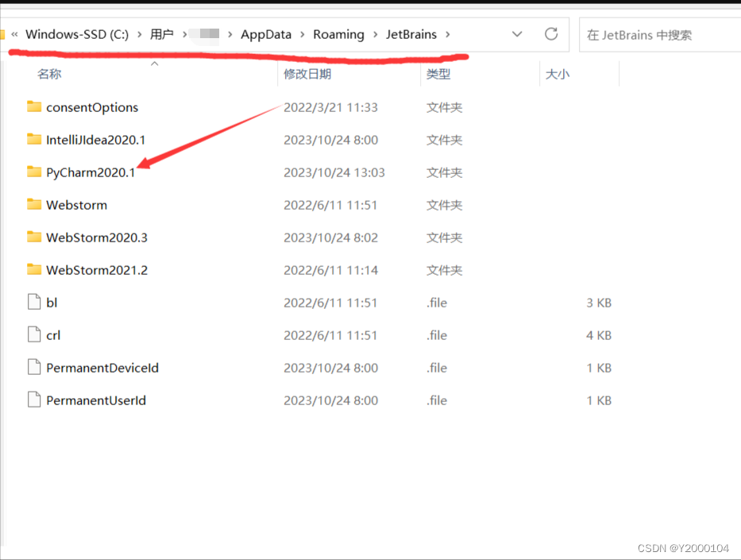This screenshot has width=741, height=560.
Task: Focus the 在 JetBrains 中搜索 search box
Action: click(x=660, y=35)
